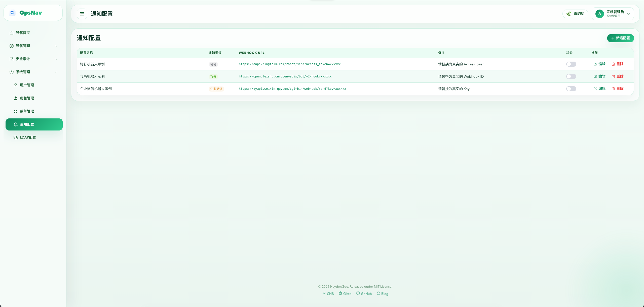Open the 系统管理员 account dropdown
The image size is (644, 307).
(628, 14)
